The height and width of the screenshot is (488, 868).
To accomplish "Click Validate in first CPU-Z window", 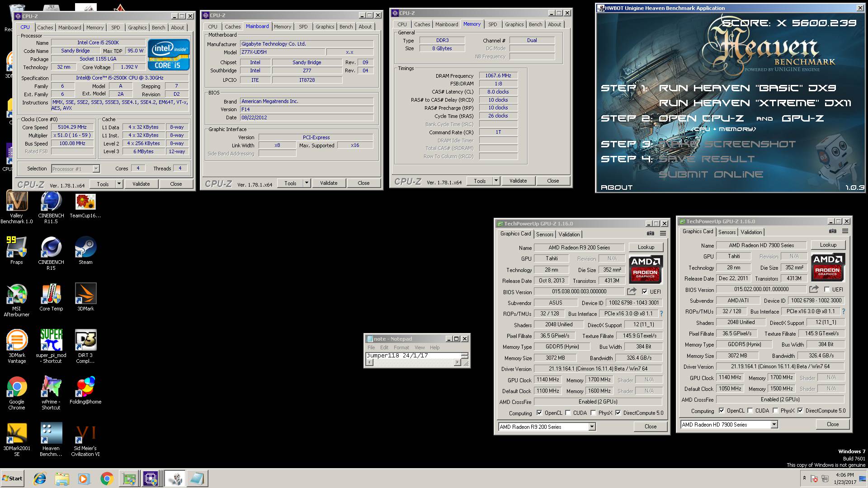I will (141, 184).
